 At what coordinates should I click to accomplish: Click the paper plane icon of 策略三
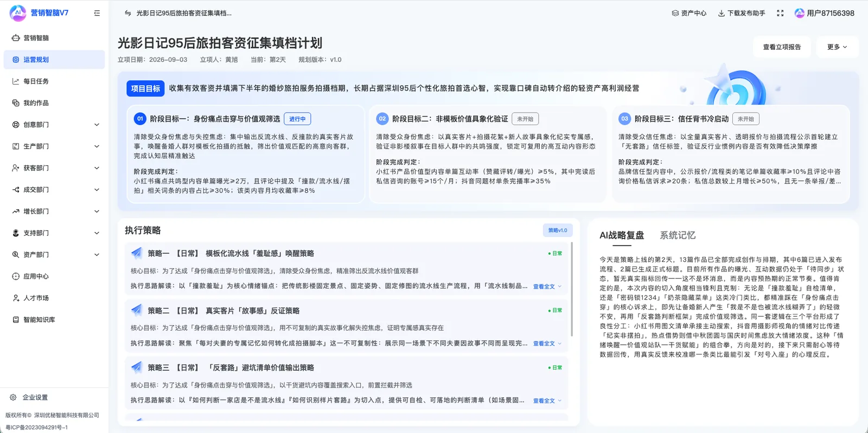click(136, 367)
